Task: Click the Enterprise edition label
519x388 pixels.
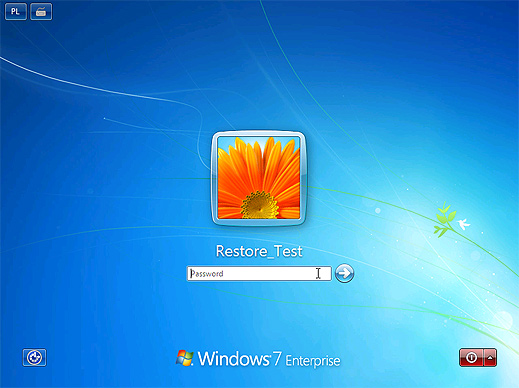Action: (x=313, y=361)
